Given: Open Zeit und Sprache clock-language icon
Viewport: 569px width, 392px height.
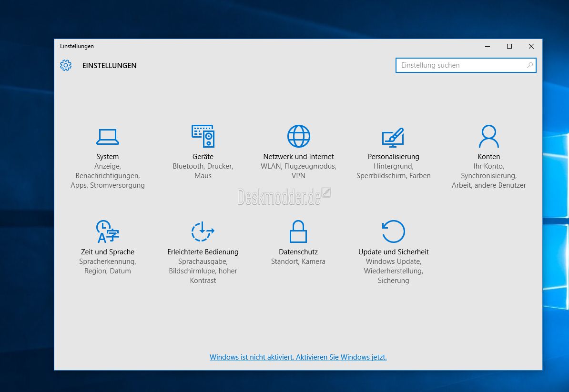Looking at the screenshot, I should (x=107, y=231).
